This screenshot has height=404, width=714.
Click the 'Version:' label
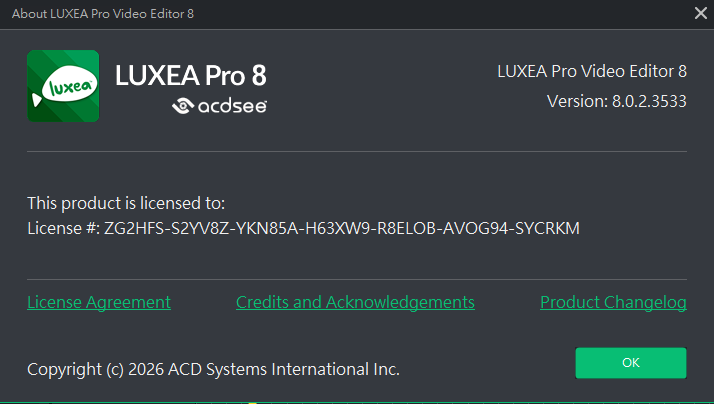pos(577,101)
